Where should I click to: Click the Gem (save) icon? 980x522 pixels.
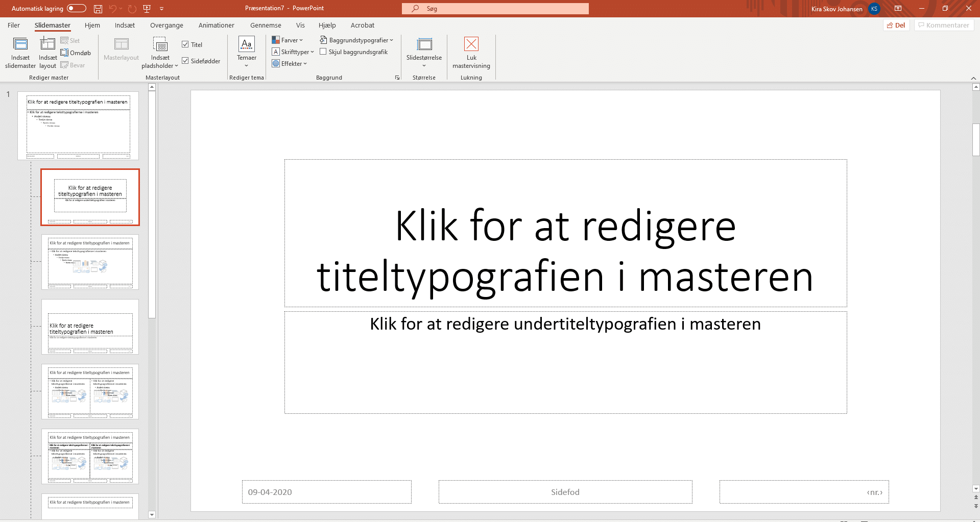click(97, 8)
